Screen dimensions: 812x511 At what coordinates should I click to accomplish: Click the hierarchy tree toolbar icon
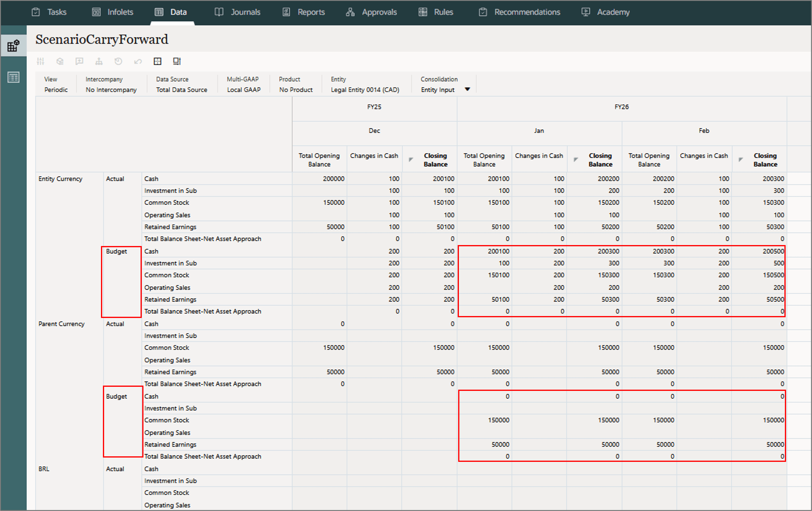(99, 61)
